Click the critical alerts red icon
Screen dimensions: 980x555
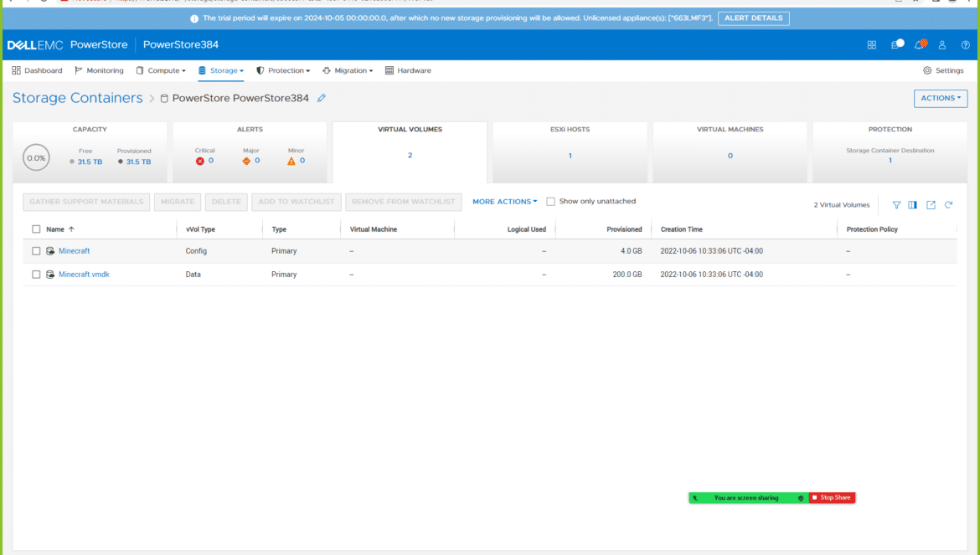pos(200,161)
